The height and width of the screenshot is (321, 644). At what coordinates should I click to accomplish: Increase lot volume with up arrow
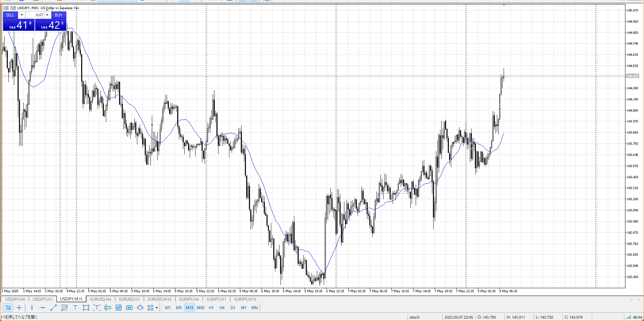(x=47, y=15)
